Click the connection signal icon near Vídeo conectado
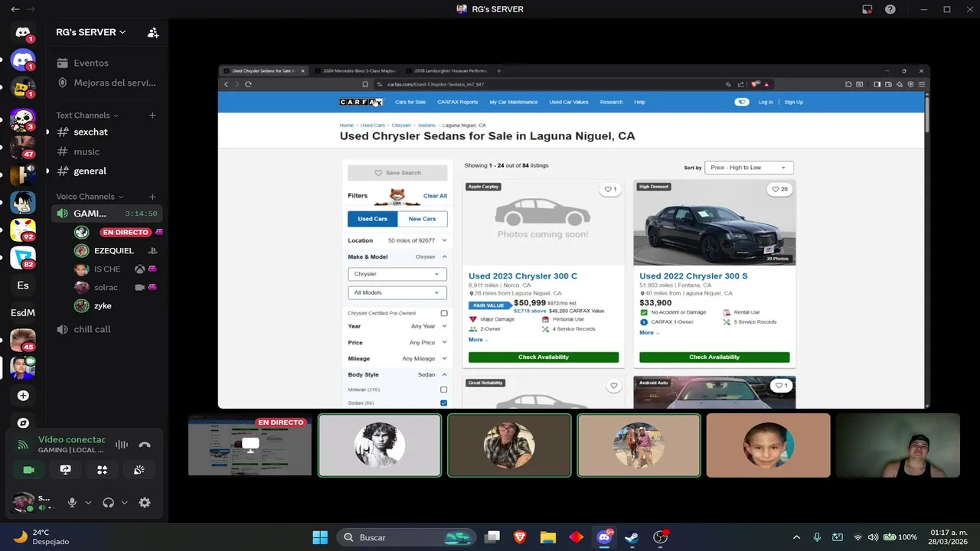Viewport: 980px width, 551px height. 22,445
